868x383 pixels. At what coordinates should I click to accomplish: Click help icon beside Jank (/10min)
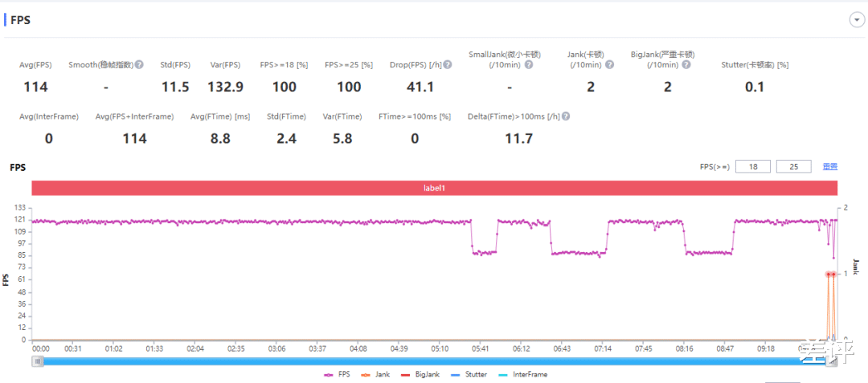click(609, 65)
